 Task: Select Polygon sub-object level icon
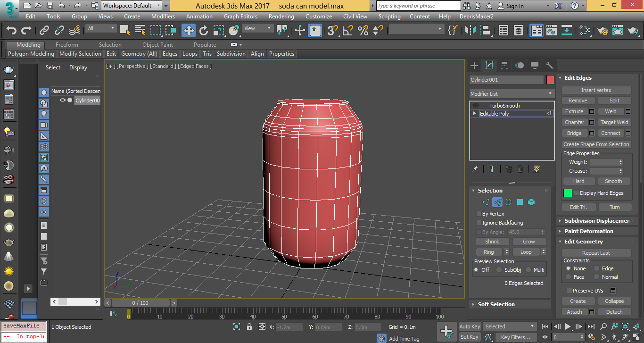tap(520, 202)
